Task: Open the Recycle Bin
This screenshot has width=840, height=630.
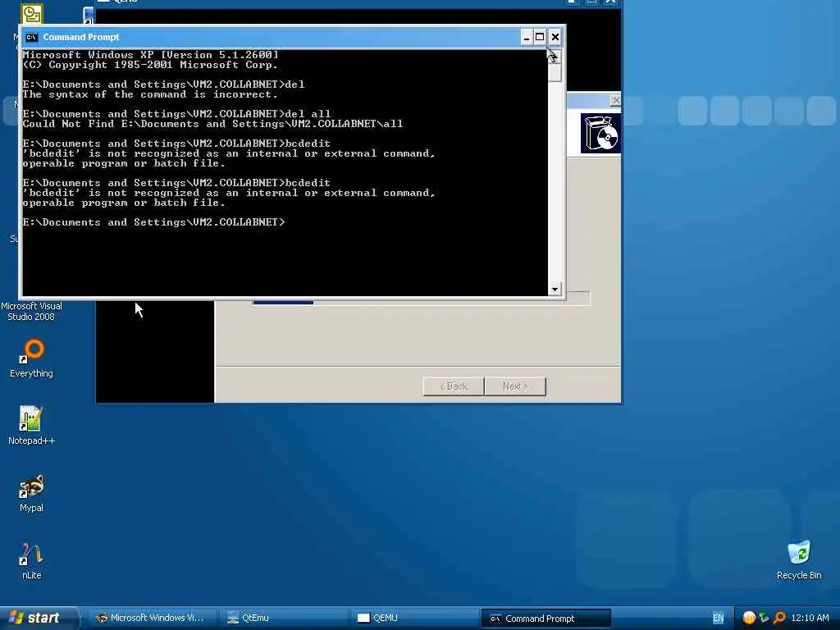Action: pos(799,560)
